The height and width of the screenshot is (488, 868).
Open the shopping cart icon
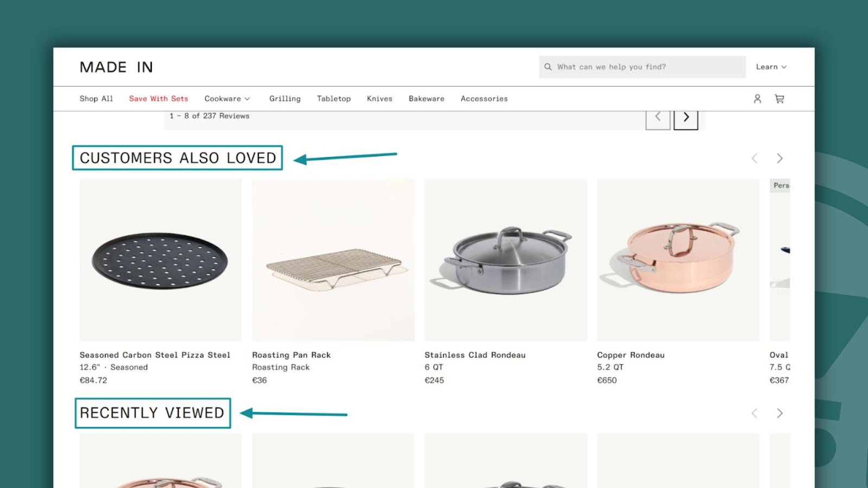pyautogui.click(x=780, y=99)
